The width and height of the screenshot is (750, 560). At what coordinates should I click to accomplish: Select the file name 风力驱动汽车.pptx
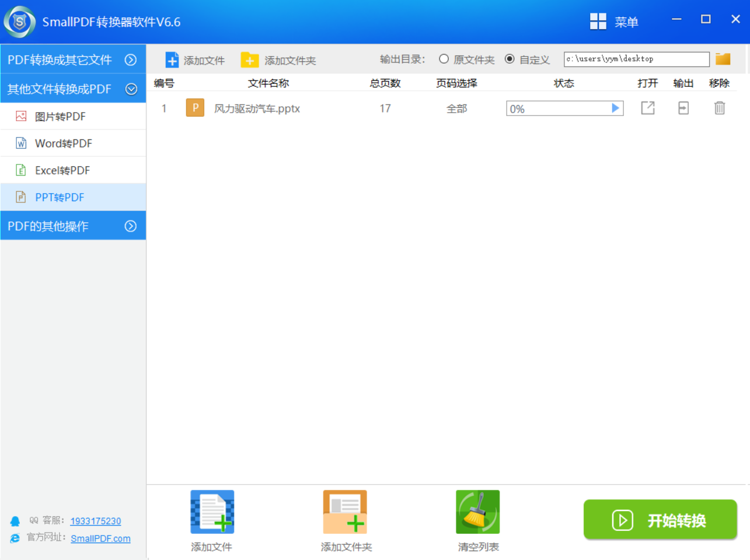(x=257, y=108)
